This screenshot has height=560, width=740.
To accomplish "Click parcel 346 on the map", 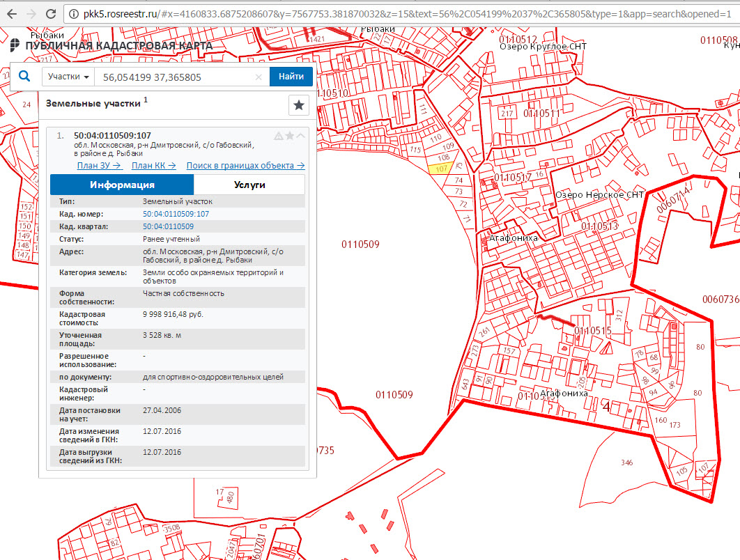I will coord(626,462).
